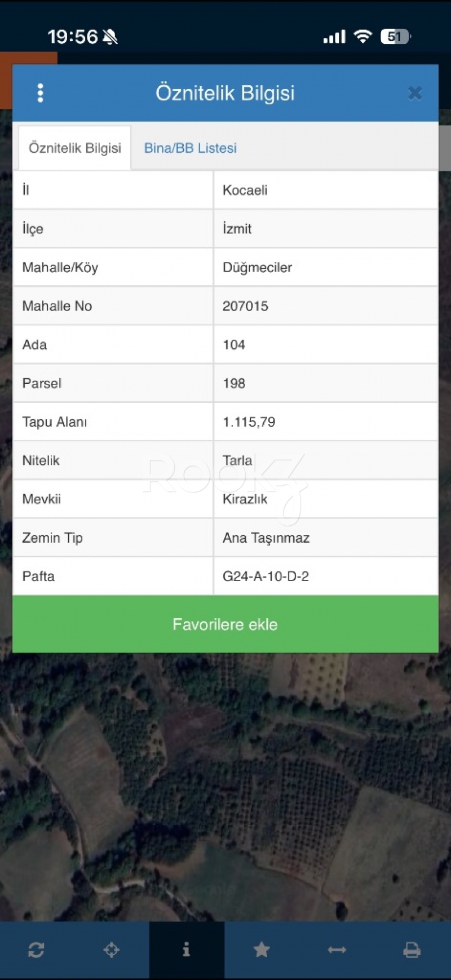
Task: Open the three-dot options menu
Action: point(40,93)
